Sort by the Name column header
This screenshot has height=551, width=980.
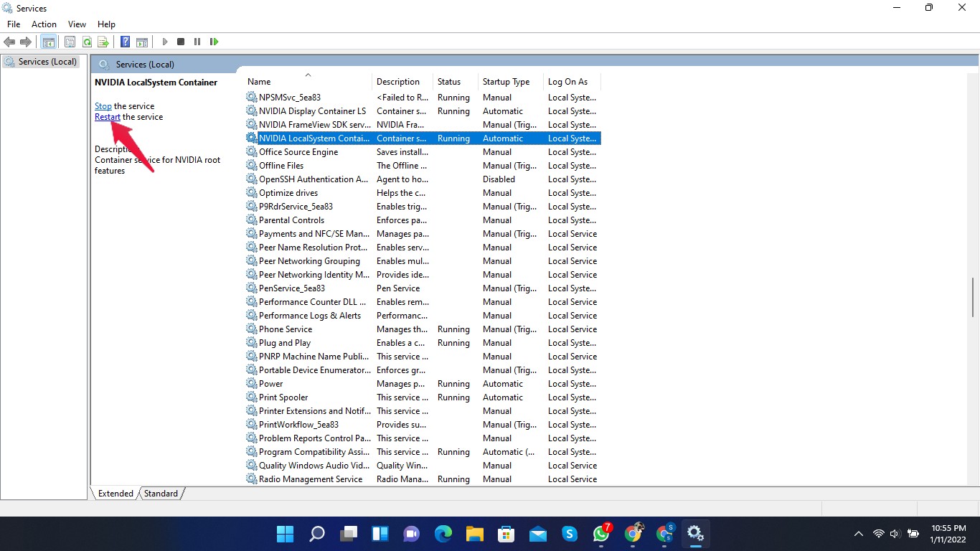pos(308,82)
